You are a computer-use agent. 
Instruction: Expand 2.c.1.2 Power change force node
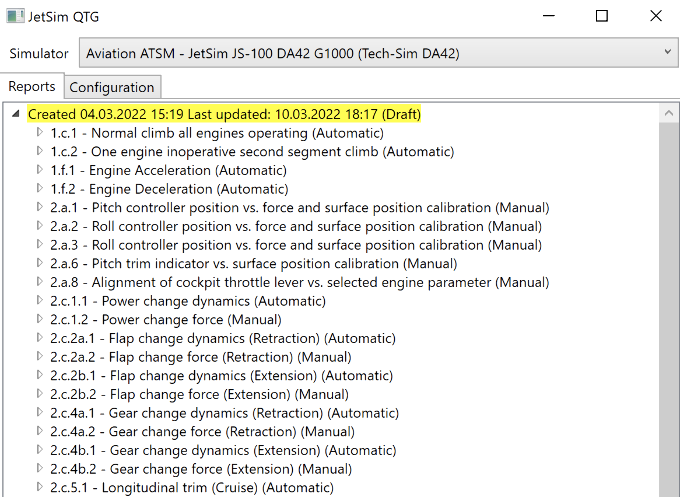(39, 319)
